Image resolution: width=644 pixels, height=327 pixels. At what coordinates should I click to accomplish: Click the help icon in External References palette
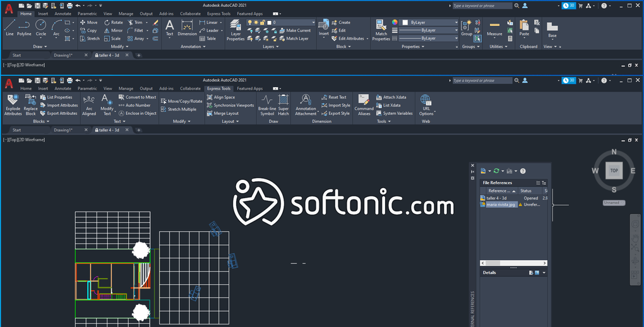click(x=523, y=171)
